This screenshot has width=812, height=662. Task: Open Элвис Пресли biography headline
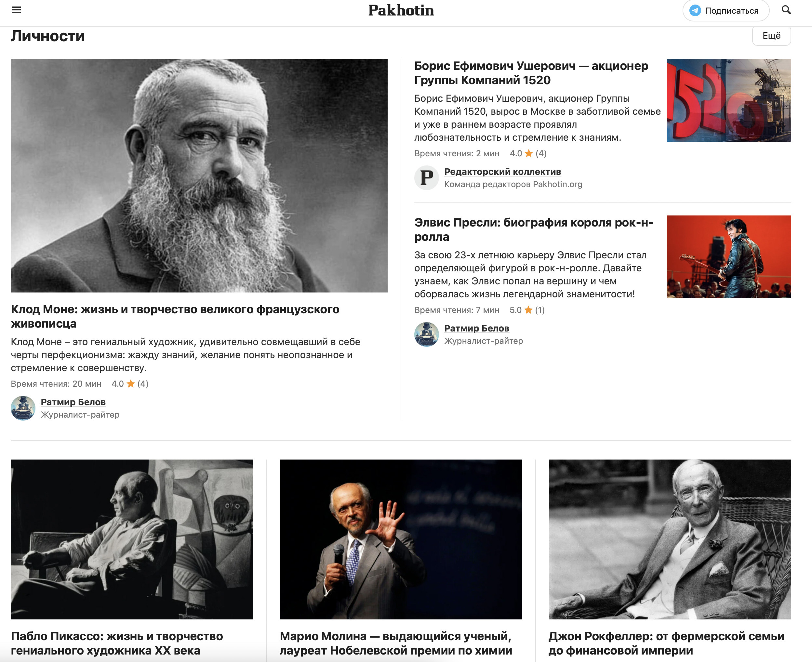tap(534, 229)
